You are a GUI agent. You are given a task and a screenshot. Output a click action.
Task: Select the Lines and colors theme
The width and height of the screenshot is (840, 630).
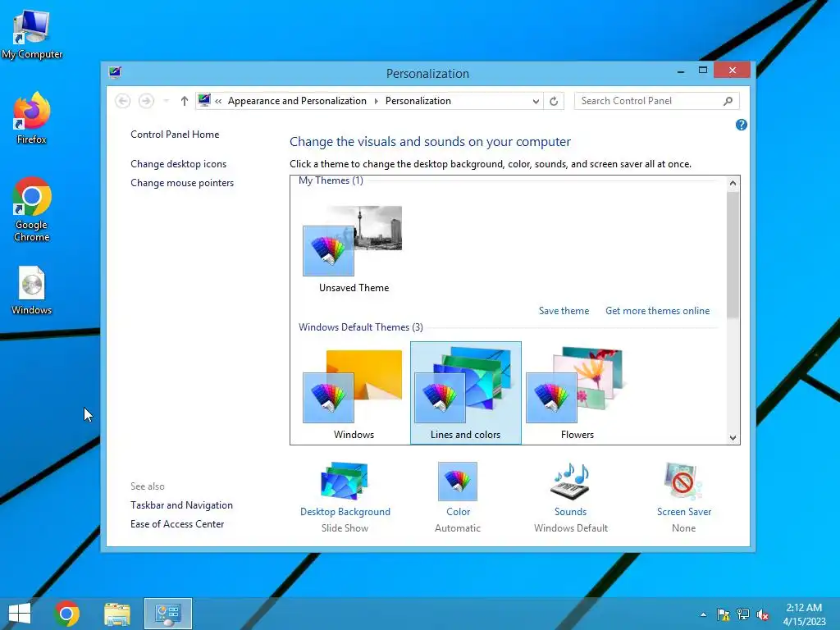[466, 393]
